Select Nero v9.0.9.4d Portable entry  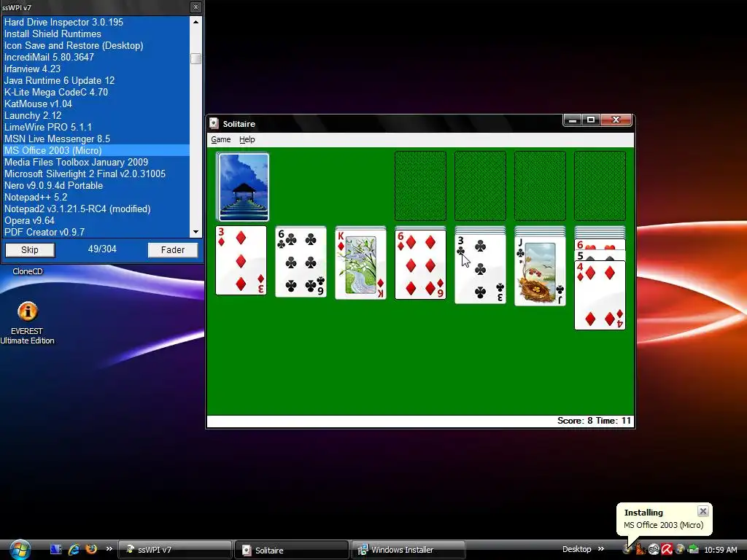96,185
